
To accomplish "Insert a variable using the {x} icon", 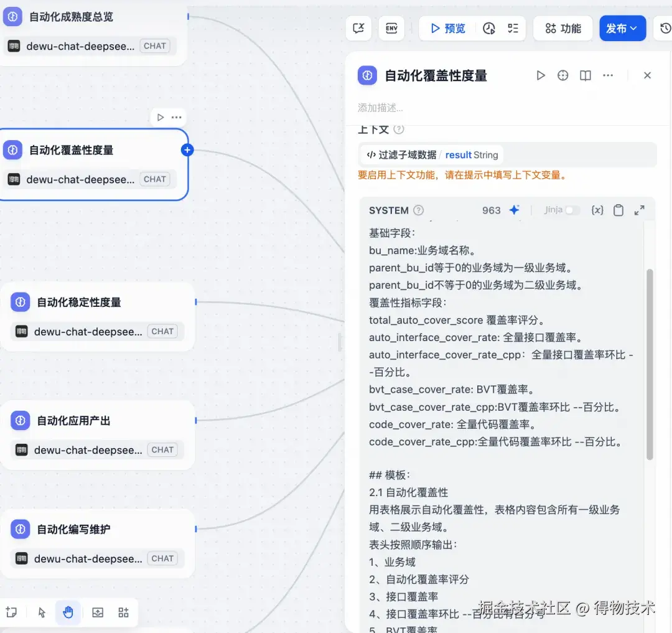I will (597, 210).
